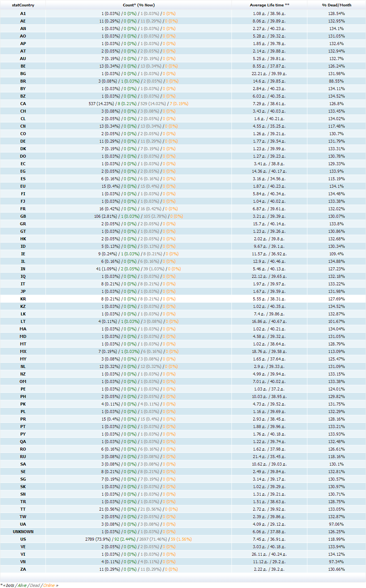
Task: Click the 26.11 д. / 40.24 д. lifetime cell
Action: point(269,554)
